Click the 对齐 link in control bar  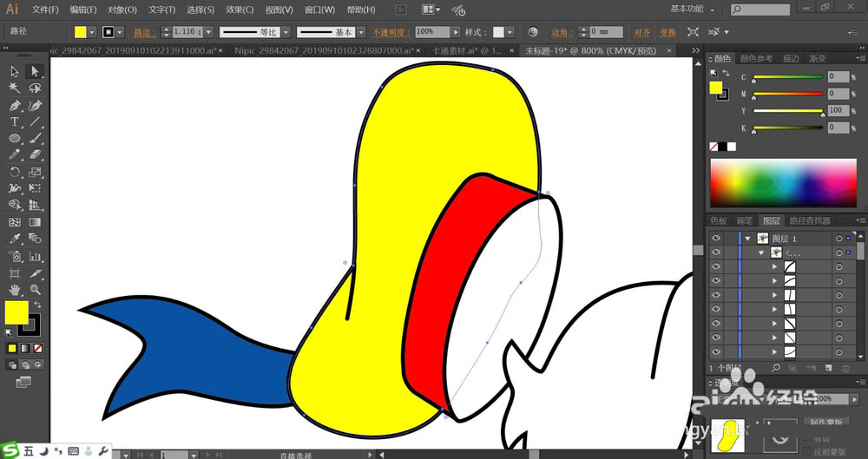[x=642, y=32]
